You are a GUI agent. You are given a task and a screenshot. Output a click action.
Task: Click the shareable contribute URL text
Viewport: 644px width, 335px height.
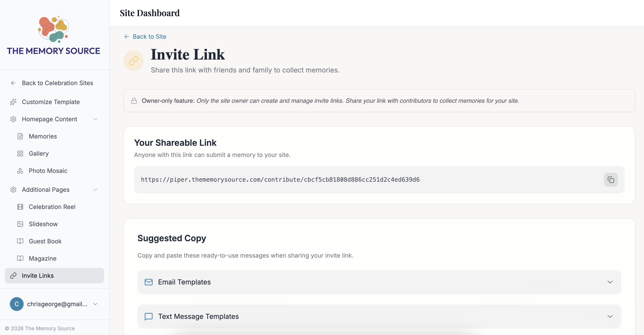pyautogui.click(x=280, y=180)
